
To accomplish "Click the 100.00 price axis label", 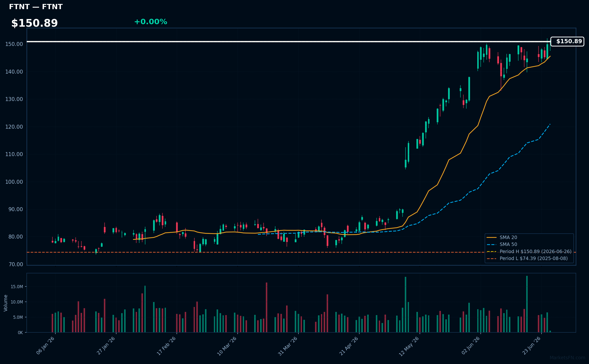I will (14, 182).
